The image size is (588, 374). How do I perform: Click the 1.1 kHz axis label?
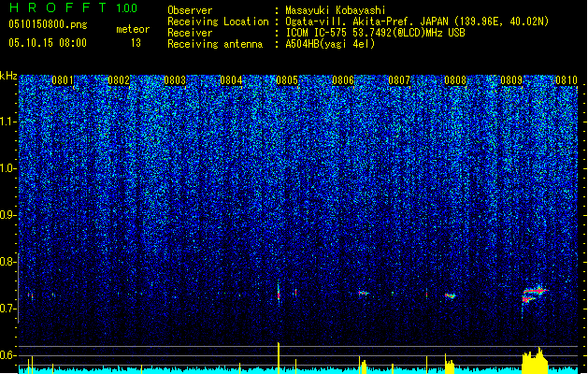pyautogui.click(x=8, y=122)
